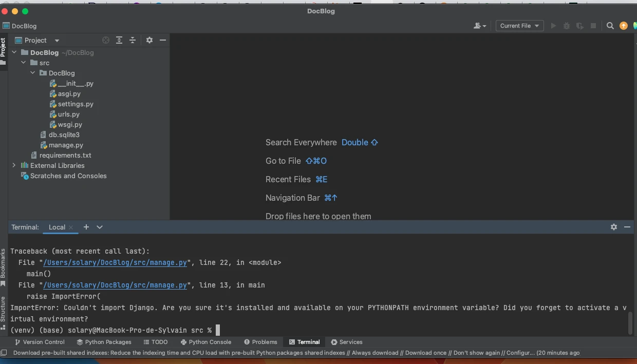Click Collapse All icon in Project panel

pyautogui.click(x=133, y=40)
